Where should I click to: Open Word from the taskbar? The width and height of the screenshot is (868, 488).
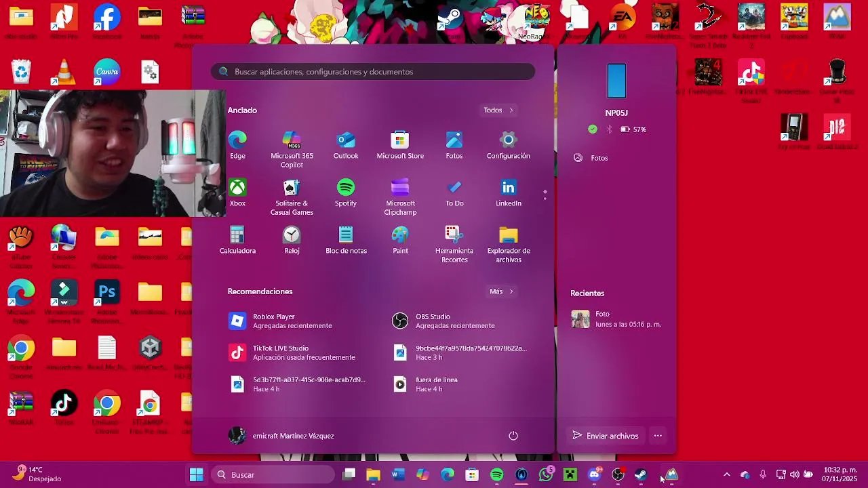tap(398, 474)
